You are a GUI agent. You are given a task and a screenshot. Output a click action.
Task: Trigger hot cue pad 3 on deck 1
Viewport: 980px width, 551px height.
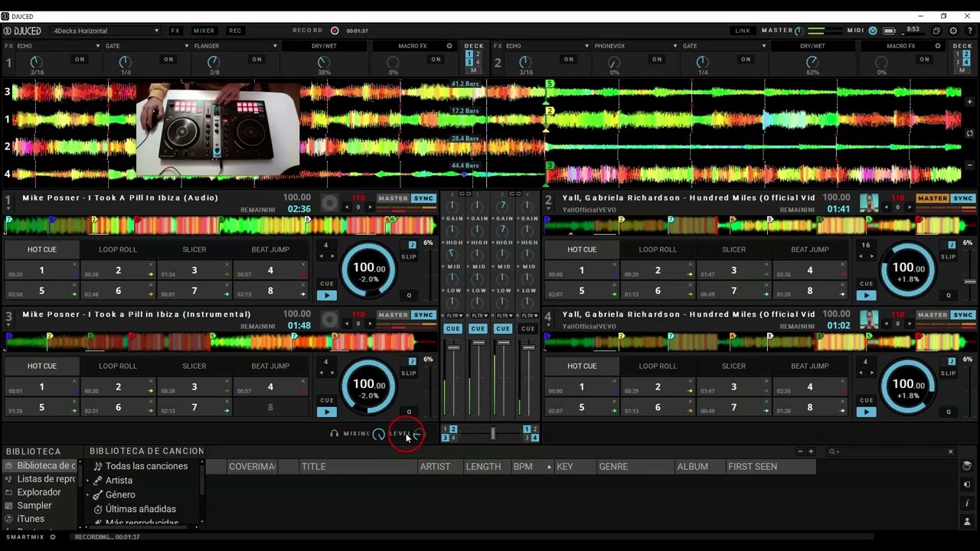194,270
